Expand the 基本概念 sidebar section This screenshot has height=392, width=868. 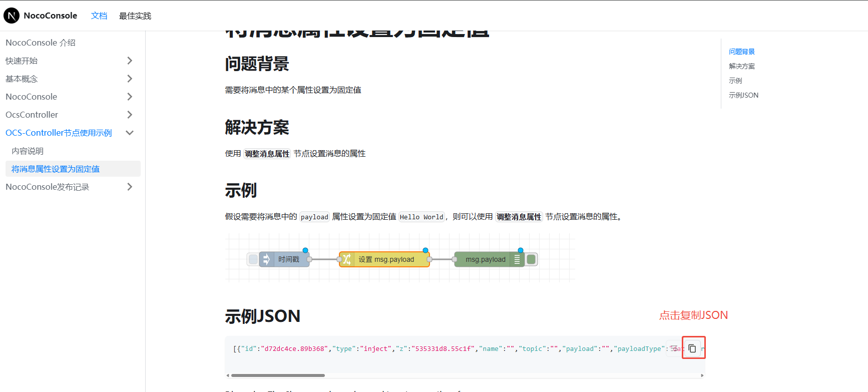(130, 79)
